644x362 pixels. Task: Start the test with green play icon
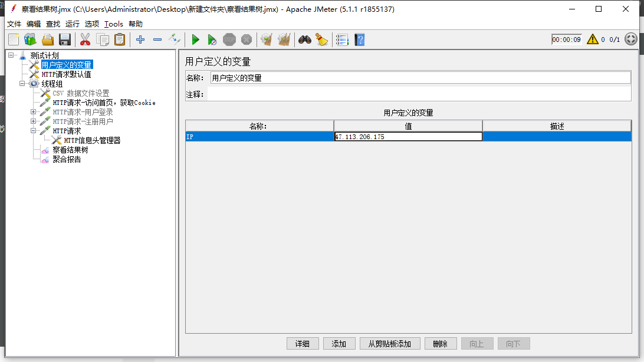tap(196, 40)
